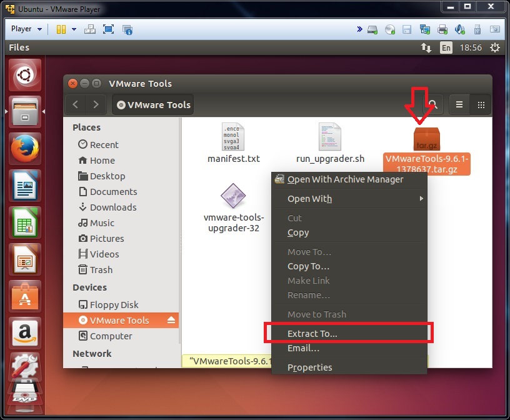Open the Player dropdown menu

pos(26,29)
